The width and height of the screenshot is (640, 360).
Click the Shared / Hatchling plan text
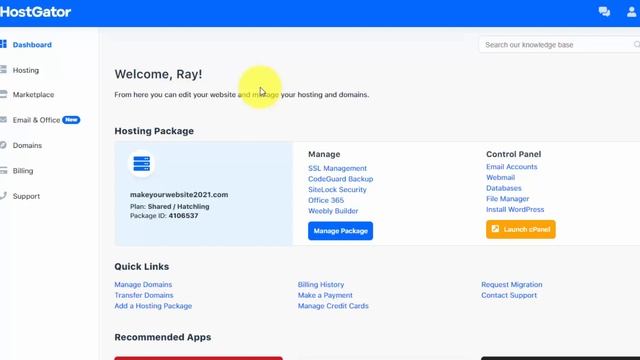(x=178, y=207)
